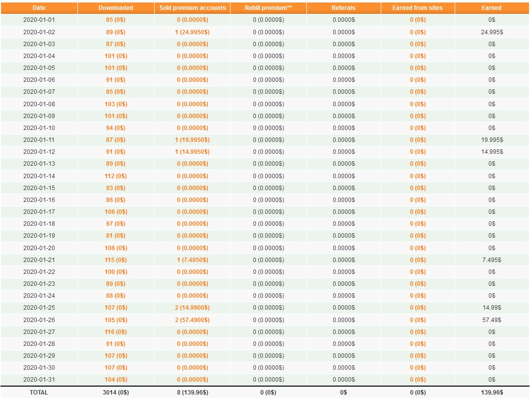Image resolution: width=532 pixels, height=399 pixels.
Task: Click the Downloaded column header
Action: (116, 8)
